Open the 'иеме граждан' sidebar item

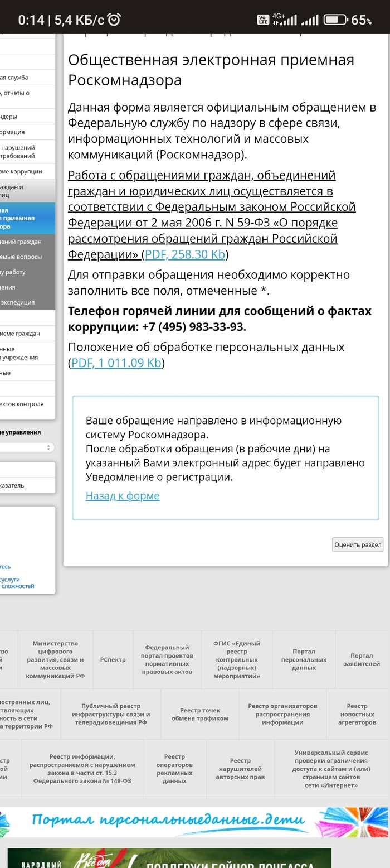click(27, 334)
